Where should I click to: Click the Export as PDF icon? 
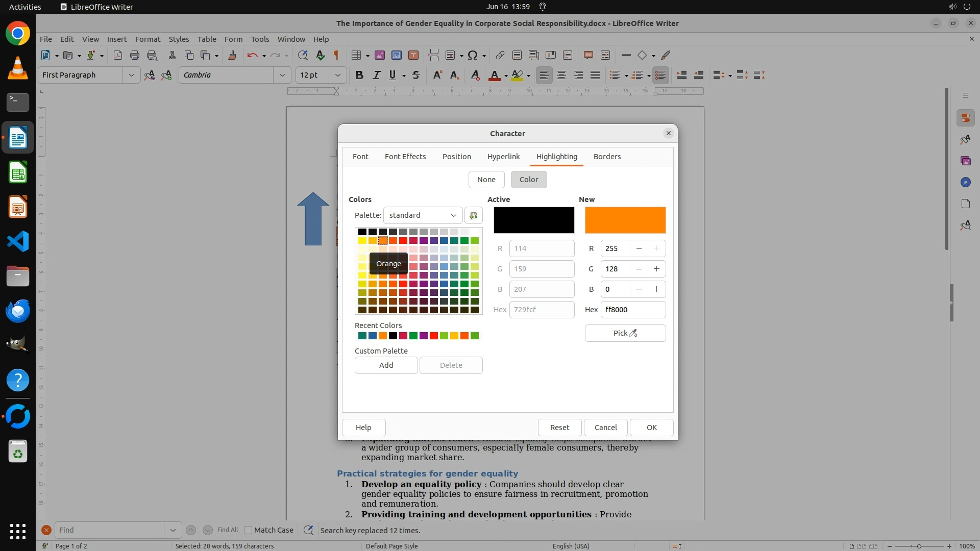pyautogui.click(x=118, y=55)
